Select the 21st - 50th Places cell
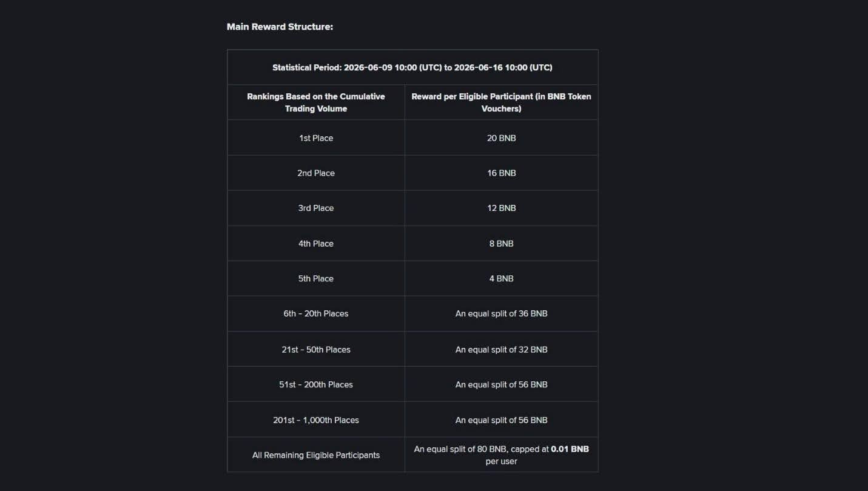Image resolution: width=868 pixels, height=491 pixels. pyautogui.click(x=316, y=349)
